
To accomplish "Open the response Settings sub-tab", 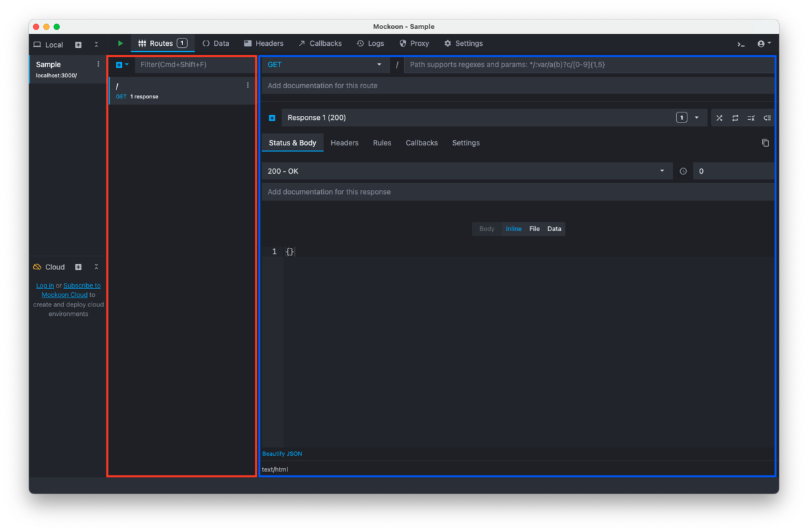I will click(466, 143).
